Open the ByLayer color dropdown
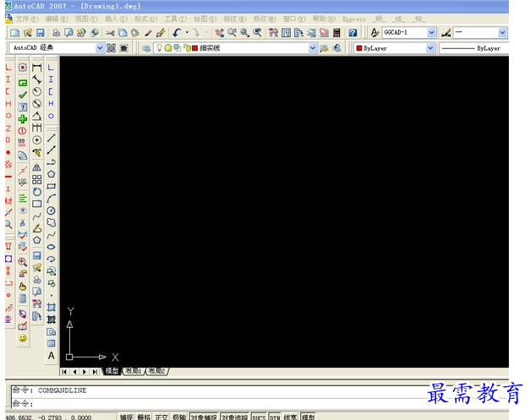The width and height of the screenshot is (530, 420). (x=430, y=48)
